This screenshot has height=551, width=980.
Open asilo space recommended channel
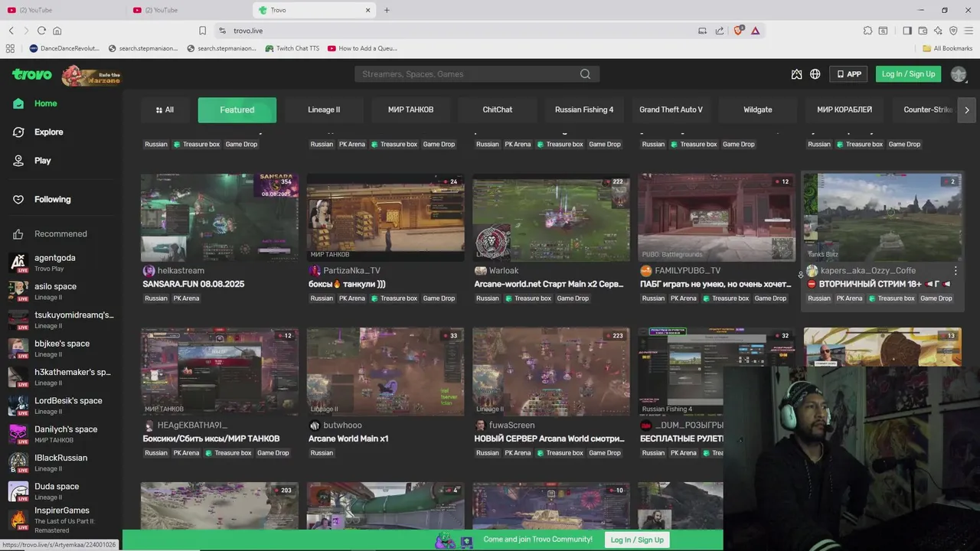tap(61, 291)
